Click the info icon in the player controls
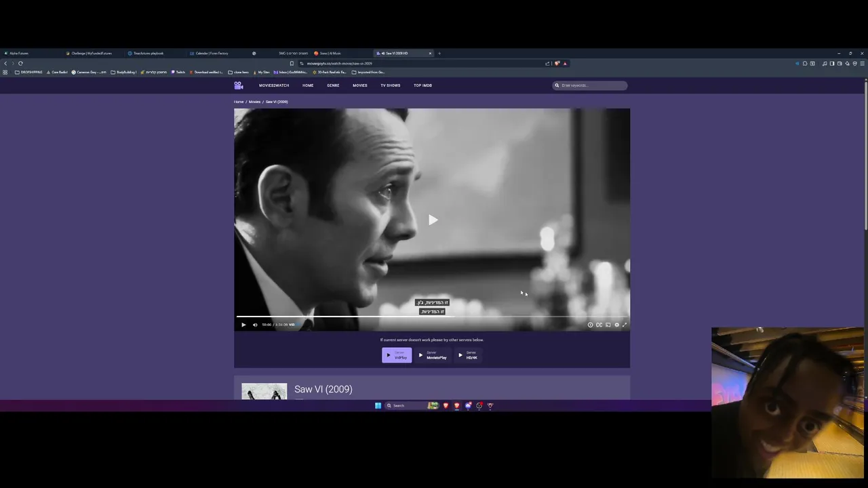868x488 pixels. coord(590,325)
